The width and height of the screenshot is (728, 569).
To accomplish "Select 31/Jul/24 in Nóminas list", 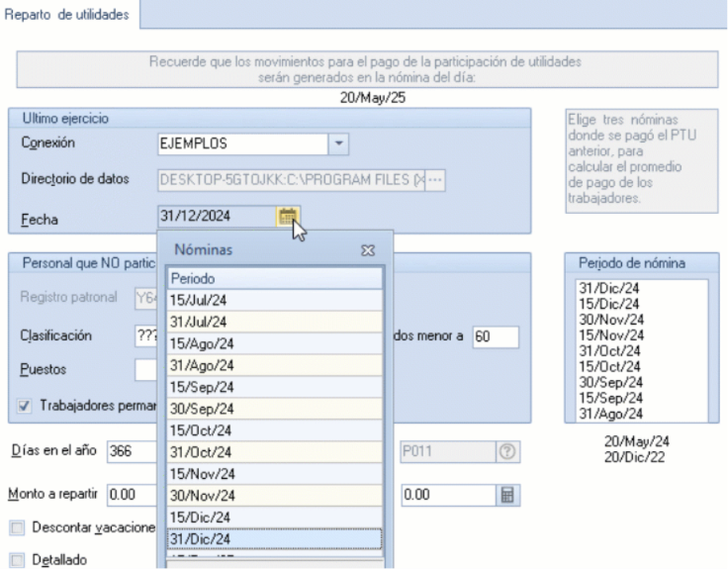I will 275,322.
